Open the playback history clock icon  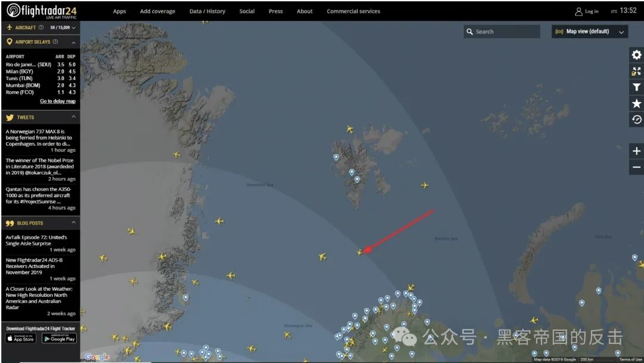click(636, 119)
